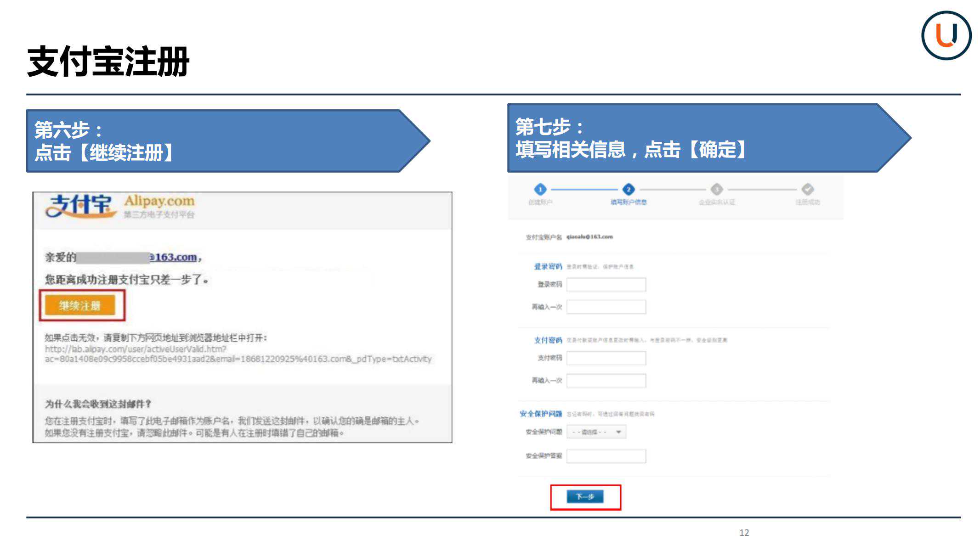Open the 163.com email address link

(x=174, y=257)
